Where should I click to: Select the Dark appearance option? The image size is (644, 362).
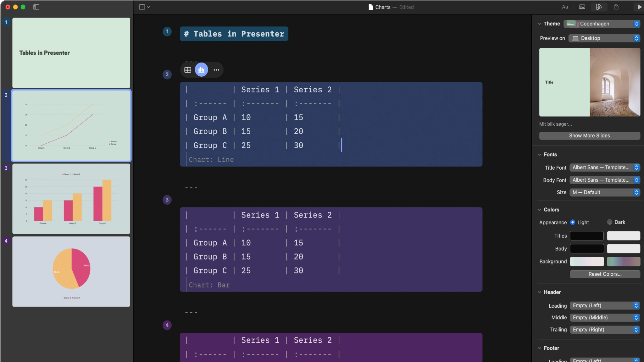pyautogui.click(x=609, y=222)
